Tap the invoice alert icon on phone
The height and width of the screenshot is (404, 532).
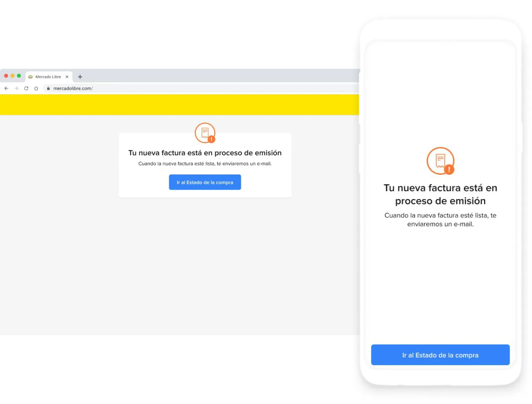pyautogui.click(x=441, y=161)
